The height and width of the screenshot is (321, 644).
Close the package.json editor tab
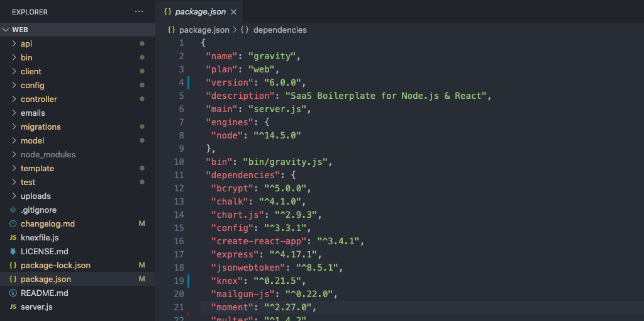pyautogui.click(x=234, y=12)
